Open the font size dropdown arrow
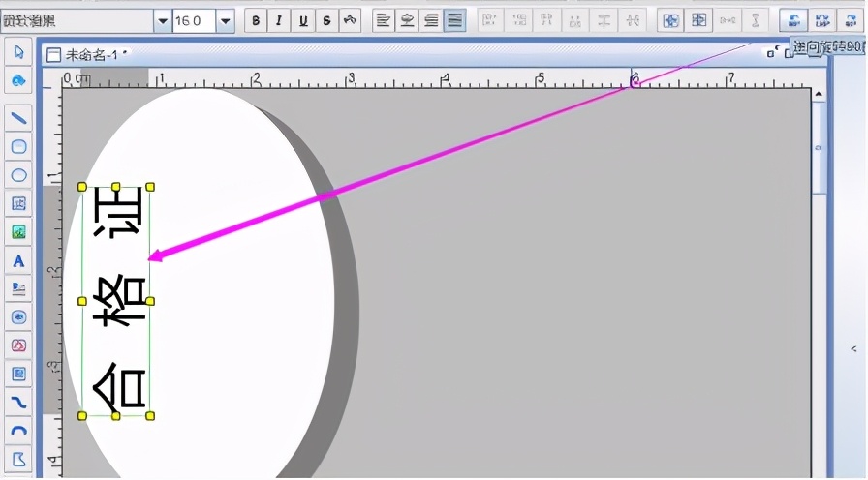868x480 pixels. tap(226, 21)
